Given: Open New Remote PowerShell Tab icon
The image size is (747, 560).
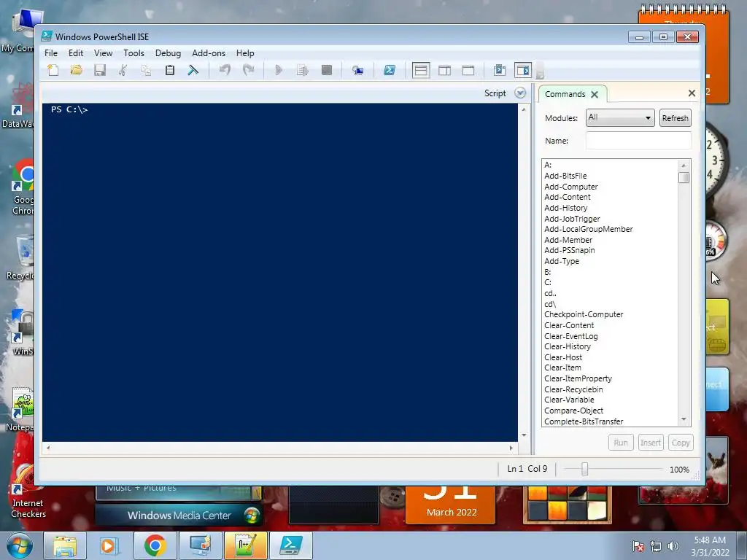Looking at the screenshot, I should click(357, 71).
